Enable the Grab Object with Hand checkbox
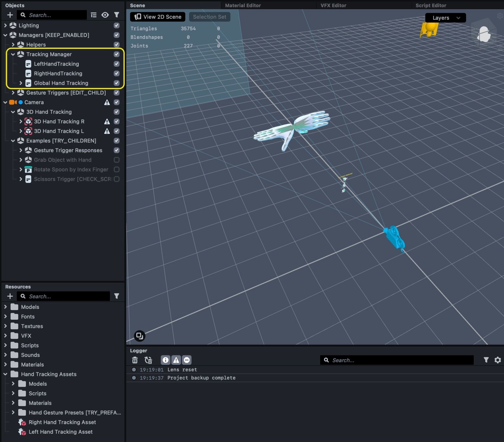This screenshot has height=442, width=504. click(x=117, y=160)
